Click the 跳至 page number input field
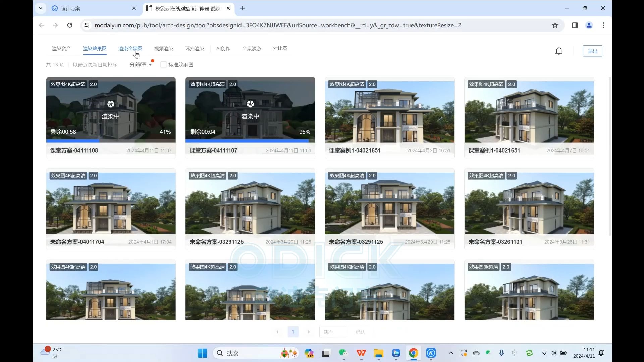The width and height of the screenshot is (644, 362). (332, 332)
